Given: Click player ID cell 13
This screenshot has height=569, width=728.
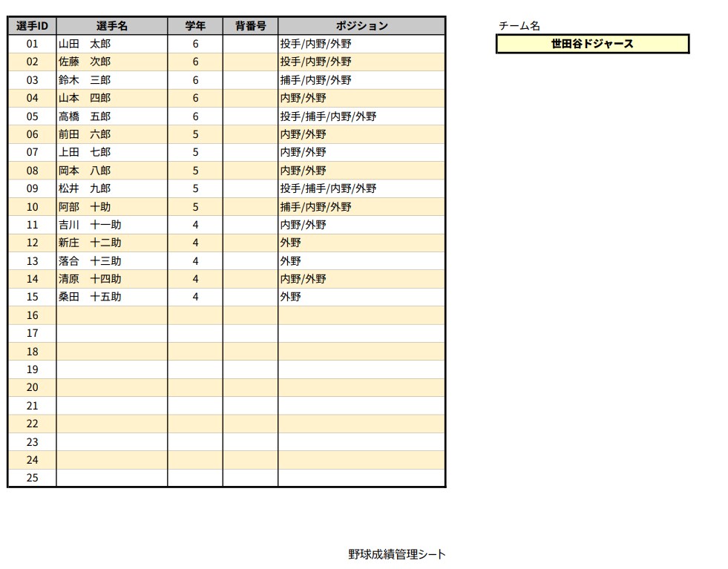Looking at the screenshot, I should 32,261.
